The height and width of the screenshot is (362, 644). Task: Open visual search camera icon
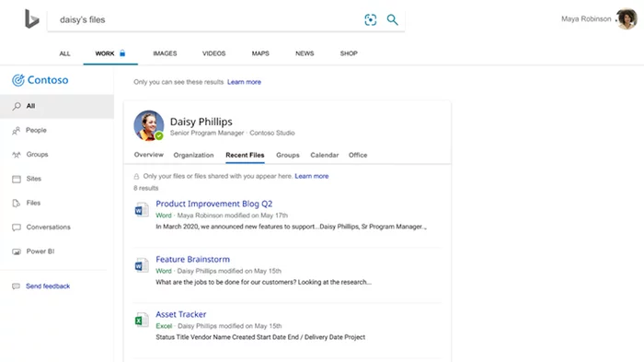371,19
